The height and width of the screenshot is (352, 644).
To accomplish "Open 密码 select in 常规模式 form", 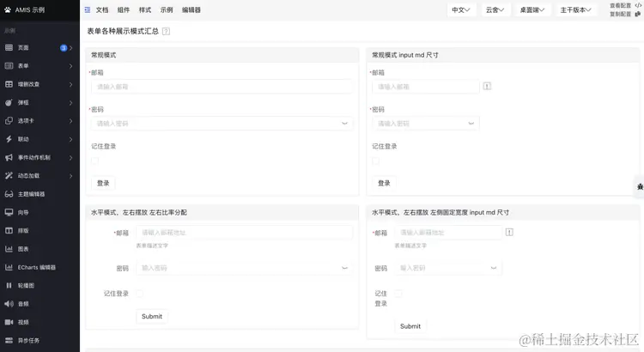I will coord(222,124).
